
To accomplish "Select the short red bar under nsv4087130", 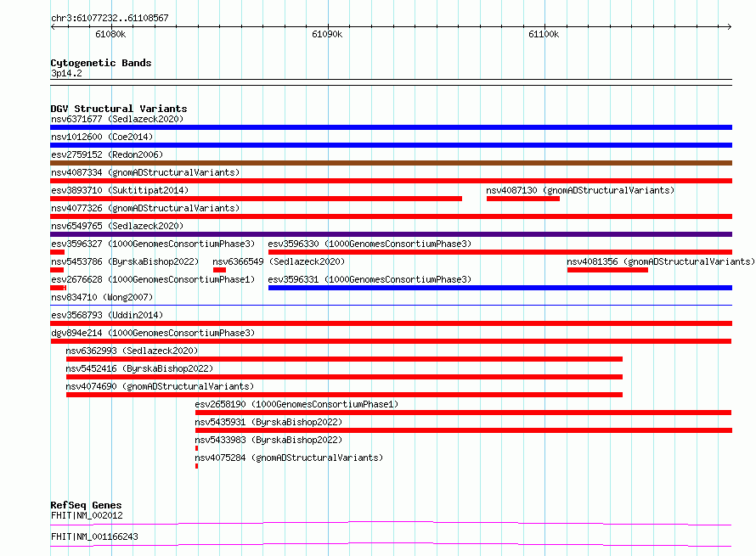I will 523,199.
